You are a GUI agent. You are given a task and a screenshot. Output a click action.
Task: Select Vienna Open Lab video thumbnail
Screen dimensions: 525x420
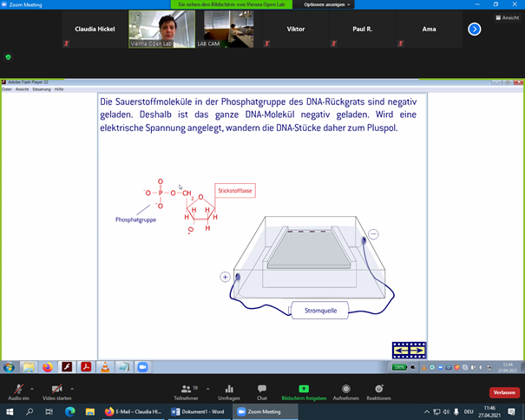pyautogui.click(x=161, y=29)
